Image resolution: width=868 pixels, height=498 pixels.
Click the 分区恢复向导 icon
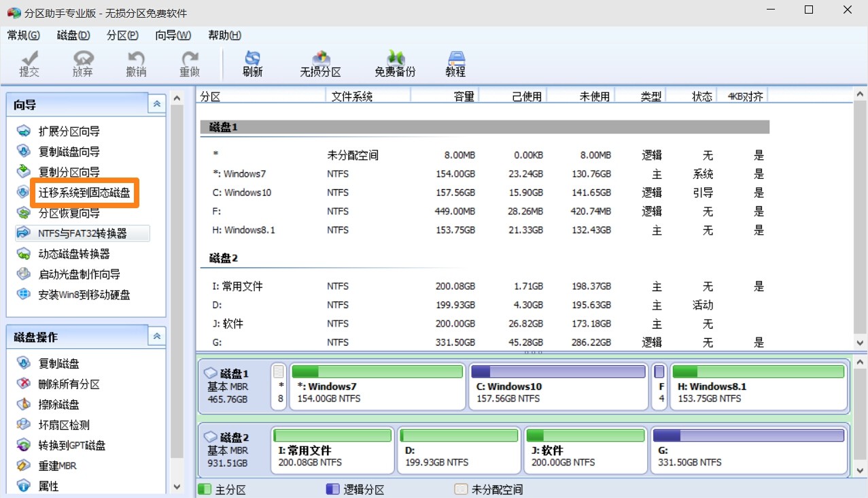point(24,213)
